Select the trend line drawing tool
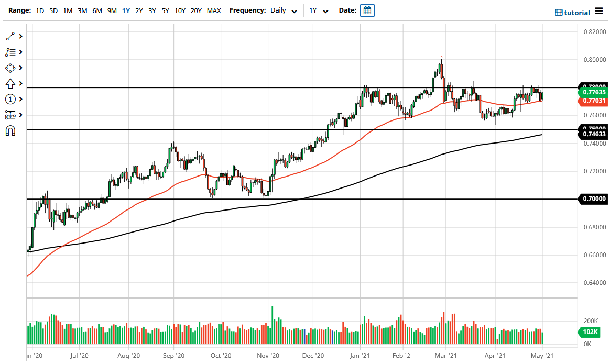 click(x=10, y=36)
